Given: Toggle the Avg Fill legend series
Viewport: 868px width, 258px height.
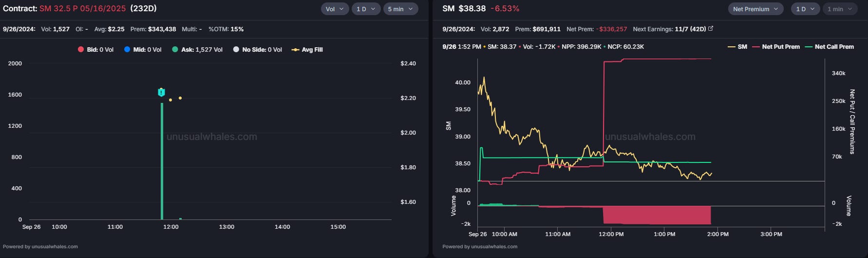Looking at the screenshot, I should 307,49.
